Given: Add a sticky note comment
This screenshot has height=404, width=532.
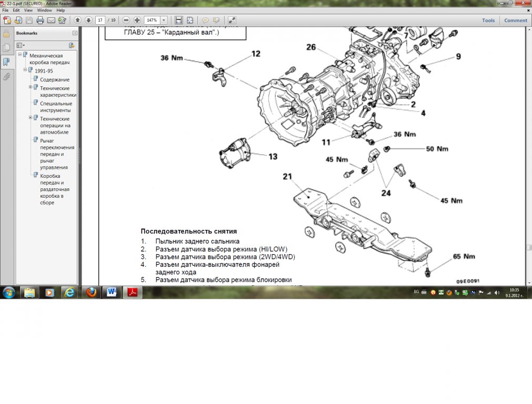Looking at the screenshot, I should (x=205, y=21).
